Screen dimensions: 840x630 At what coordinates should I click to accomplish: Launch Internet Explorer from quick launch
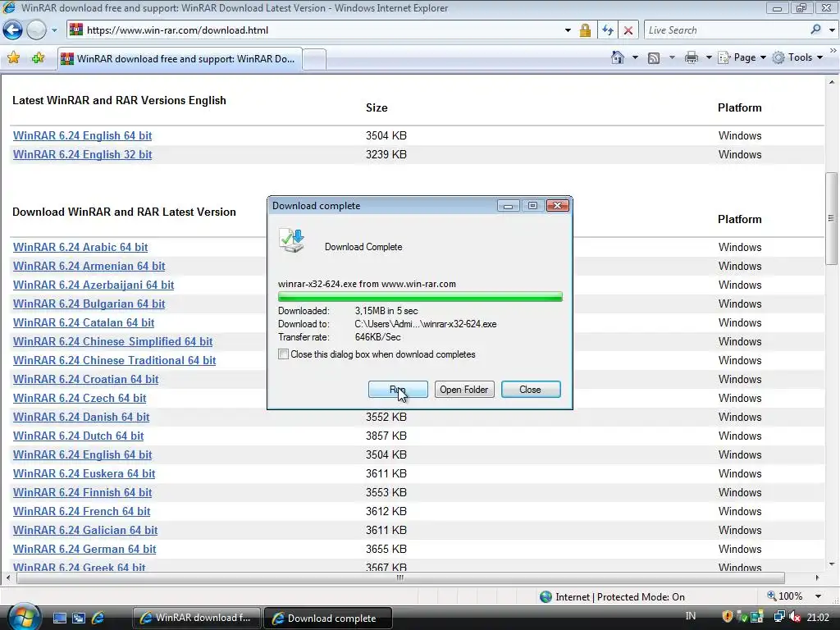tap(98, 619)
